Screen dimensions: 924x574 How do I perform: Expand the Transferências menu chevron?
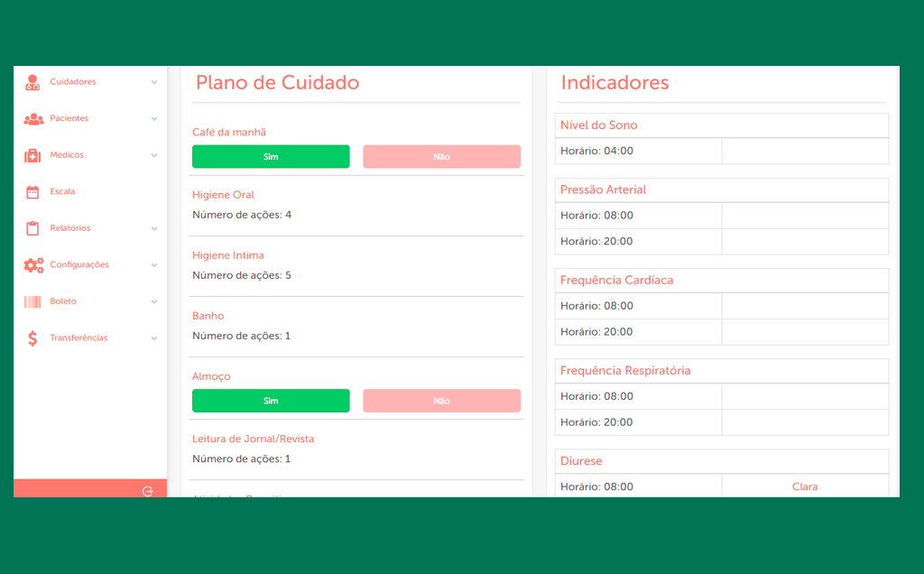pyautogui.click(x=153, y=338)
